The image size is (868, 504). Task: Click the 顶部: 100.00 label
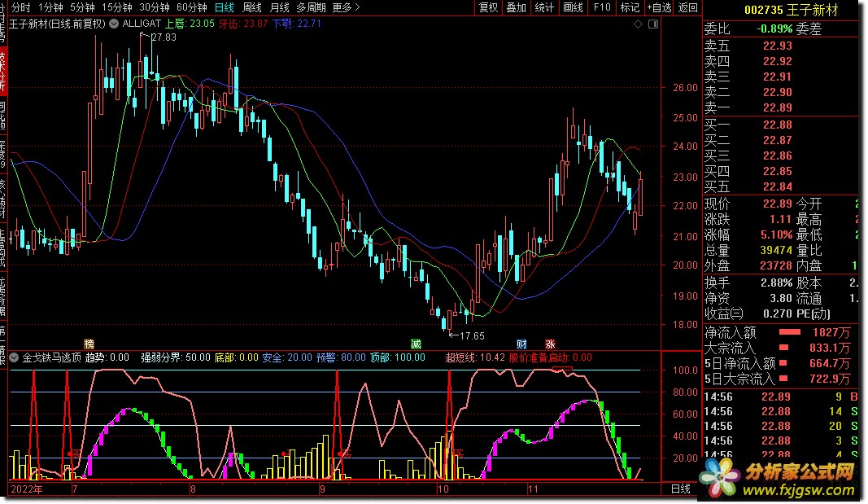398,357
